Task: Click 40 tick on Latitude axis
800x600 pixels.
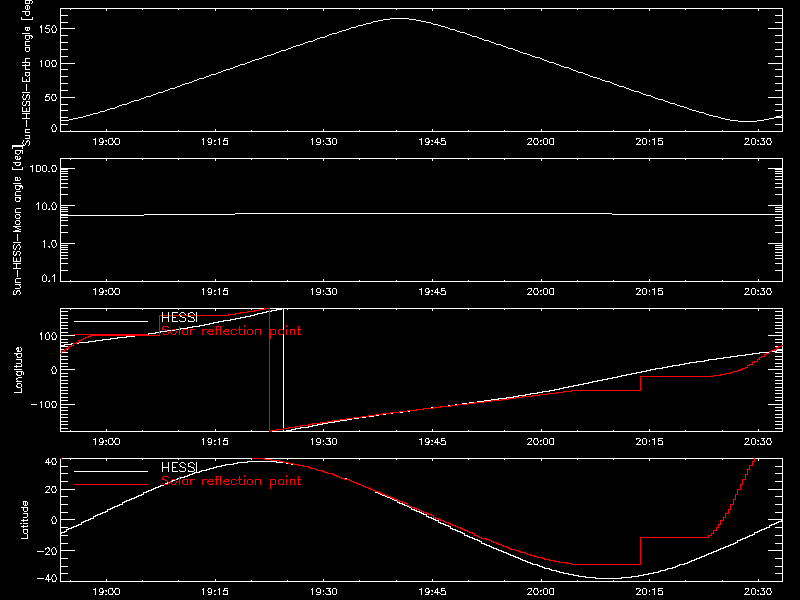Action: [52, 462]
